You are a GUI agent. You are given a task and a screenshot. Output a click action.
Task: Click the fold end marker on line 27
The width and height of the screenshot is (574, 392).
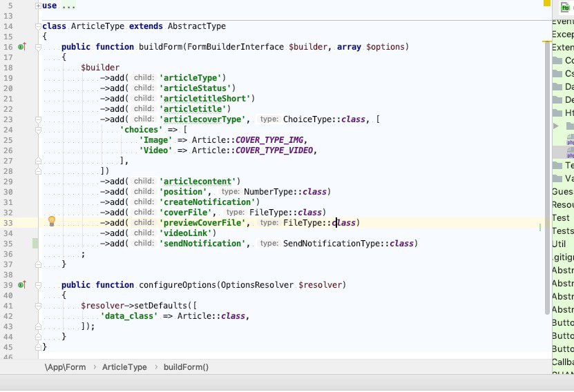[38, 161]
